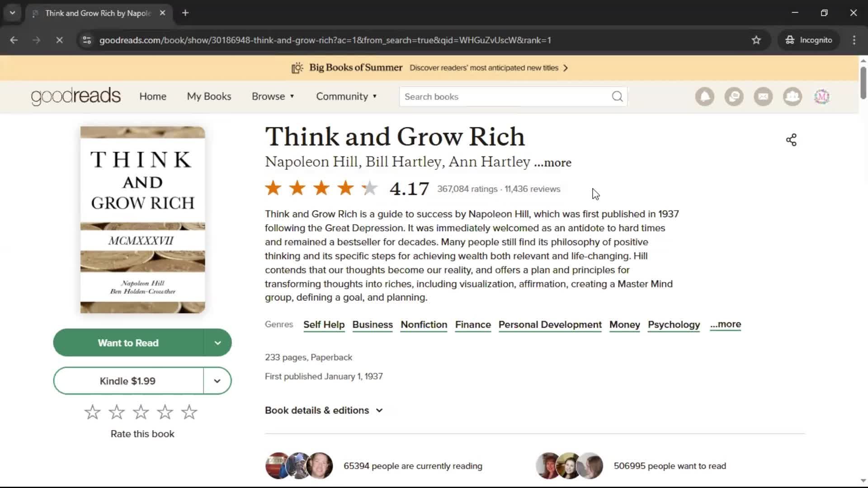The width and height of the screenshot is (868, 488).
Task: Open the Community dropdown menu
Action: [x=346, y=96]
